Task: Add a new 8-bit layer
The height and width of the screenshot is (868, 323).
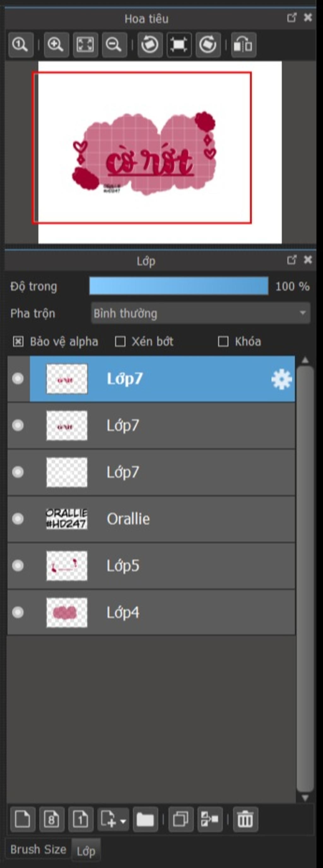Action: tap(52, 819)
